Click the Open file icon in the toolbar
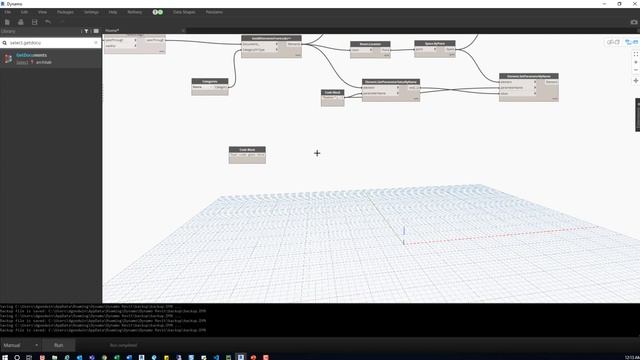 coord(21,22)
